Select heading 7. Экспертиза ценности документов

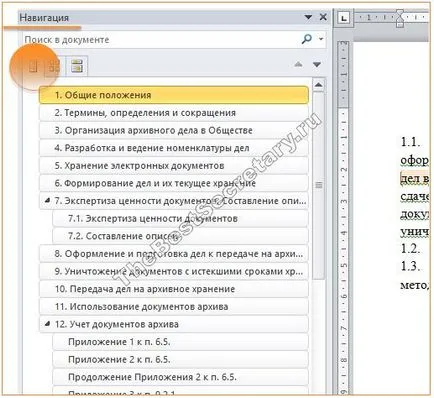[x=174, y=201]
